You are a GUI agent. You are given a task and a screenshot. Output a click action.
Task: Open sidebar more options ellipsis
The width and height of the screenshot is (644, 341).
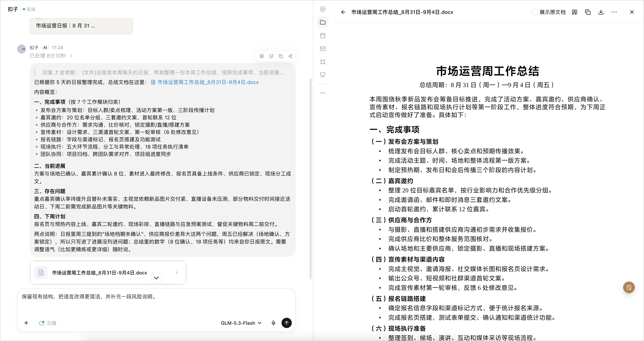click(323, 93)
